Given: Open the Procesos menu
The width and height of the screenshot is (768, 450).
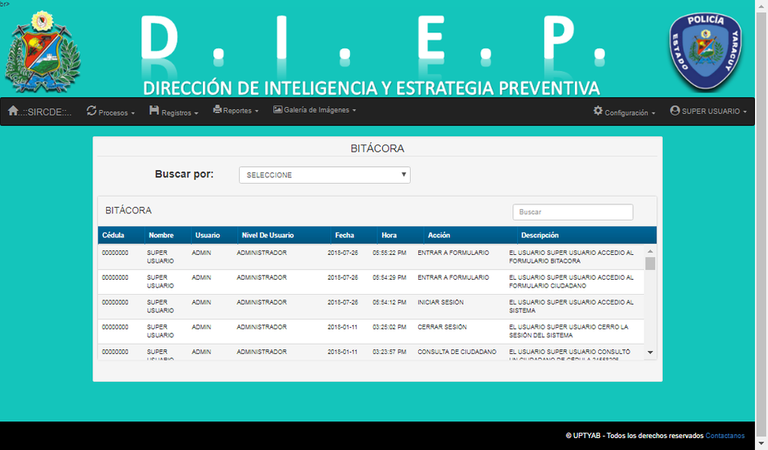Looking at the screenshot, I should [111, 112].
